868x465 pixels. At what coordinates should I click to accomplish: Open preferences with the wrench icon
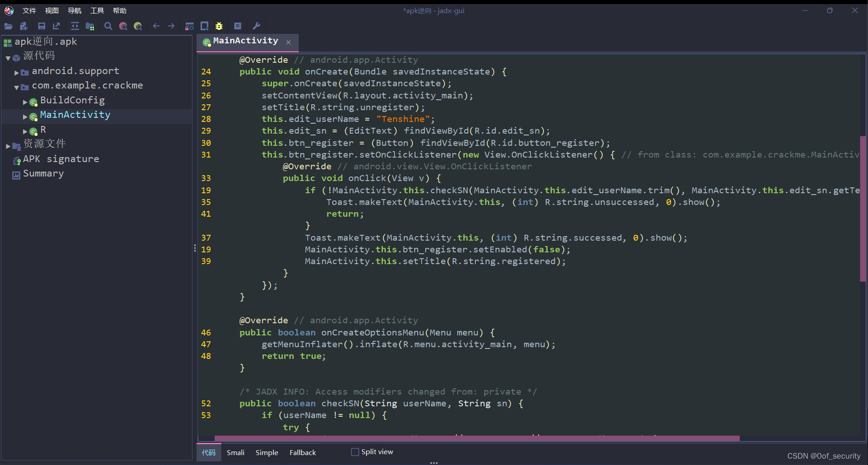pyautogui.click(x=257, y=26)
